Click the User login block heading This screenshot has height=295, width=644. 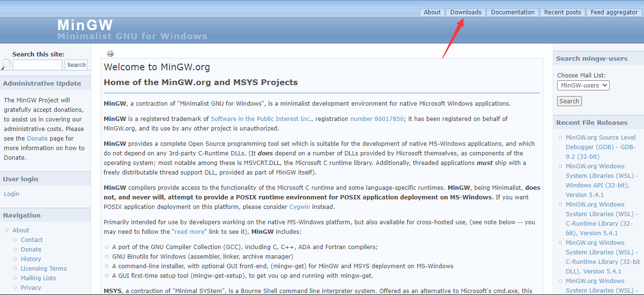point(21,179)
